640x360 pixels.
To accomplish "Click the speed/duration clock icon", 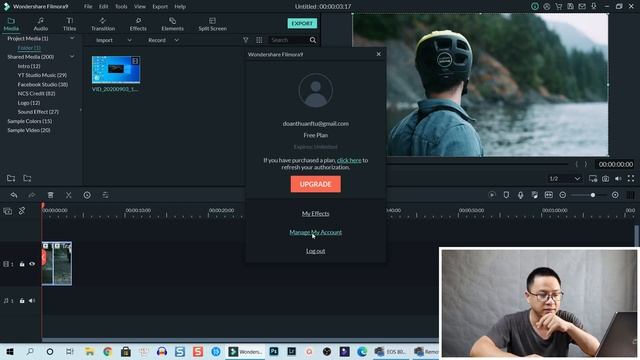I will [87, 195].
